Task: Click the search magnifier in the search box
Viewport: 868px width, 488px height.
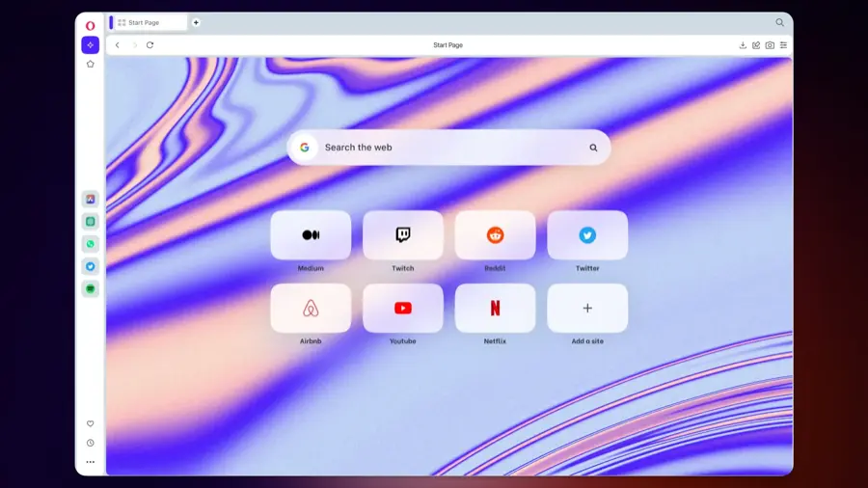Action: click(593, 148)
